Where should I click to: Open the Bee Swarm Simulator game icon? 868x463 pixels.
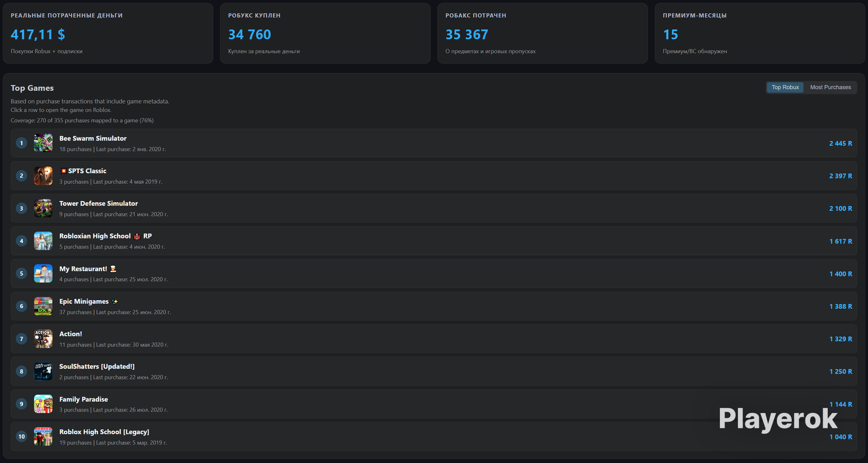pos(43,143)
